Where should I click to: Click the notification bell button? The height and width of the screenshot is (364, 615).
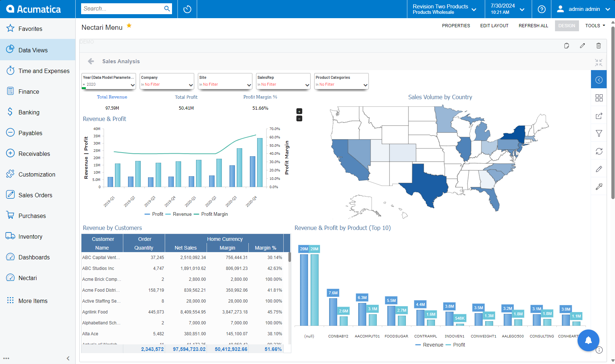pos(588,340)
